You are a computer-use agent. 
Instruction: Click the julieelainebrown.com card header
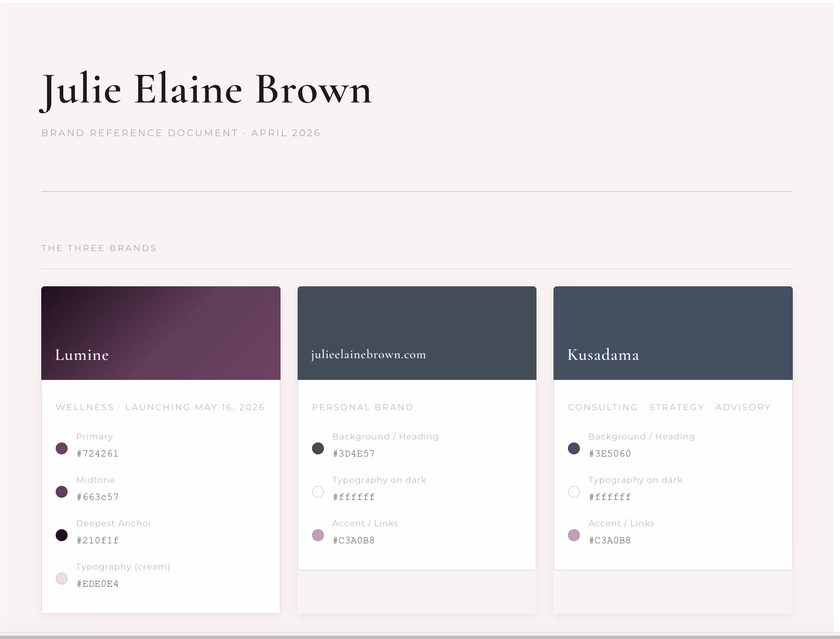click(417, 333)
